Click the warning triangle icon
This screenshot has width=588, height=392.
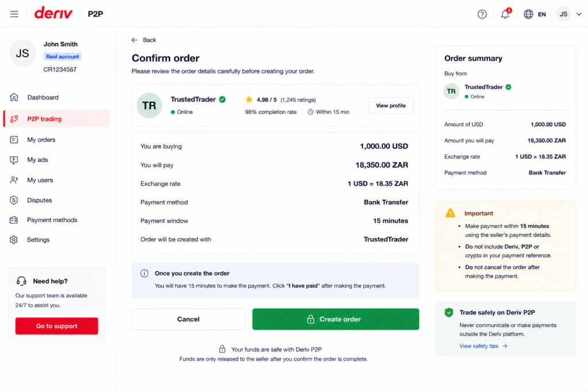coord(450,213)
